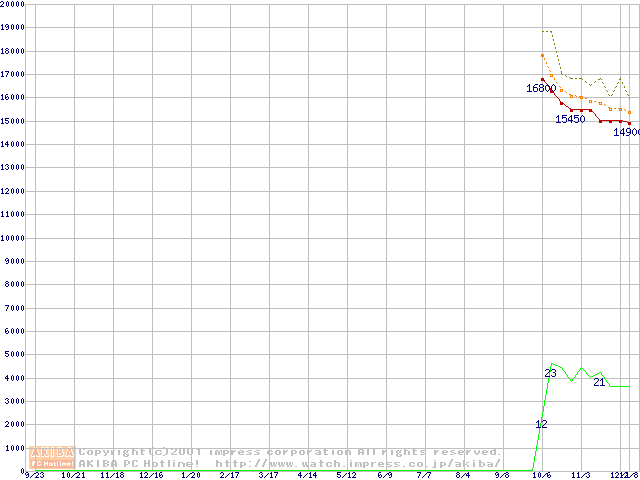Click the 20000 y-axis label
This screenshot has height=480, width=640.
12,5
